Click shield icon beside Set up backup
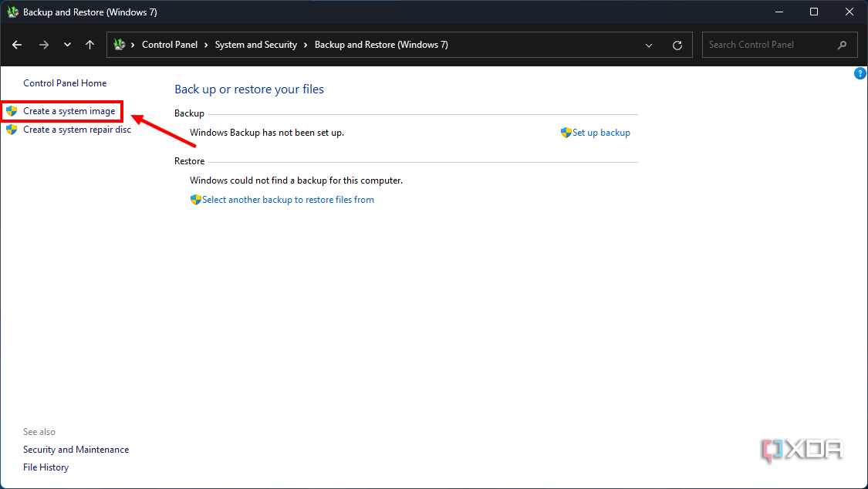Screen dimensions: 868x489 (566, 133)
